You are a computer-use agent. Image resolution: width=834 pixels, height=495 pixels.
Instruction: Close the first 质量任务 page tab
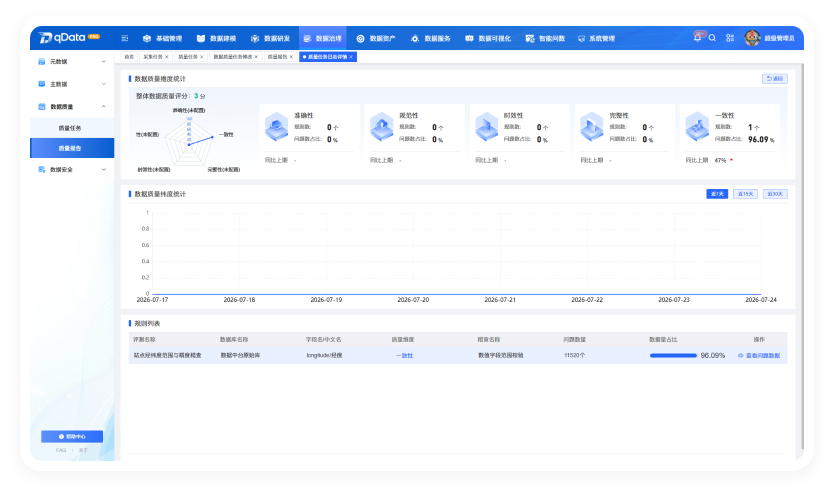(202, 57)
